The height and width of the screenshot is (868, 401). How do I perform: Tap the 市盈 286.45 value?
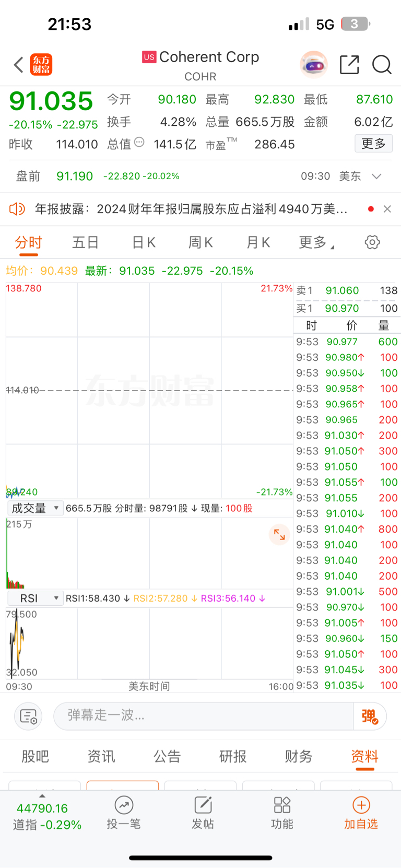pos(275,144)
